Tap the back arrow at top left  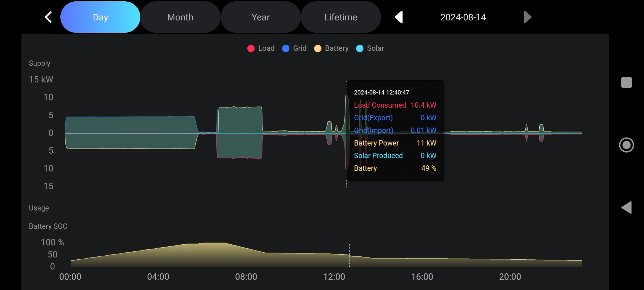pyautogui.click(x=48, y=17)
